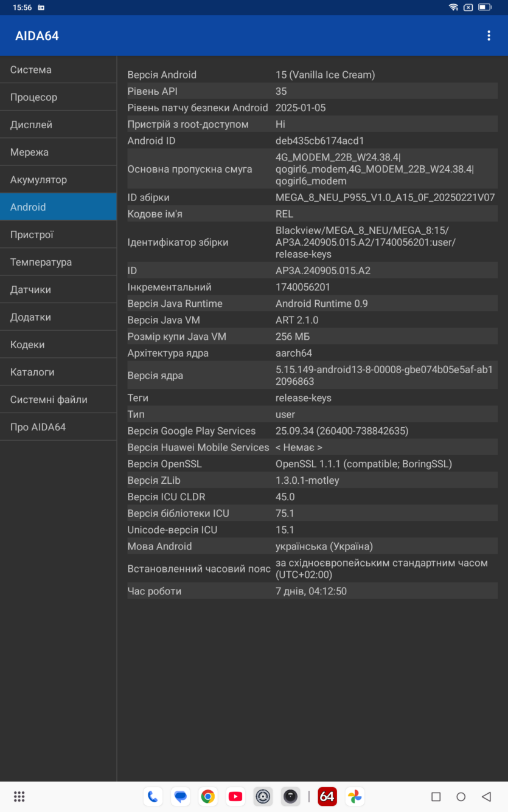508x812 pixels.
Task: Tap the codename value REL
Action: point(284,214)
